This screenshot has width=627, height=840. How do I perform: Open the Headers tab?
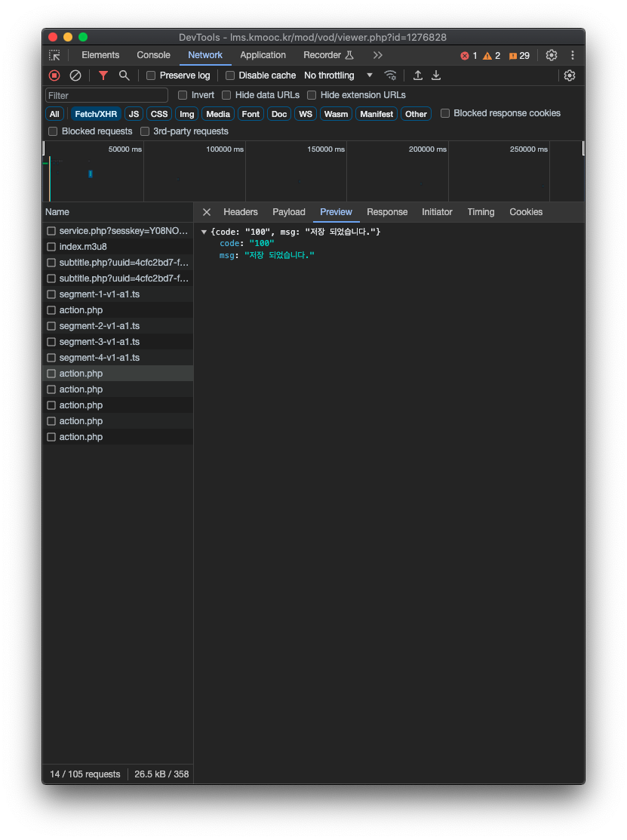241,212
